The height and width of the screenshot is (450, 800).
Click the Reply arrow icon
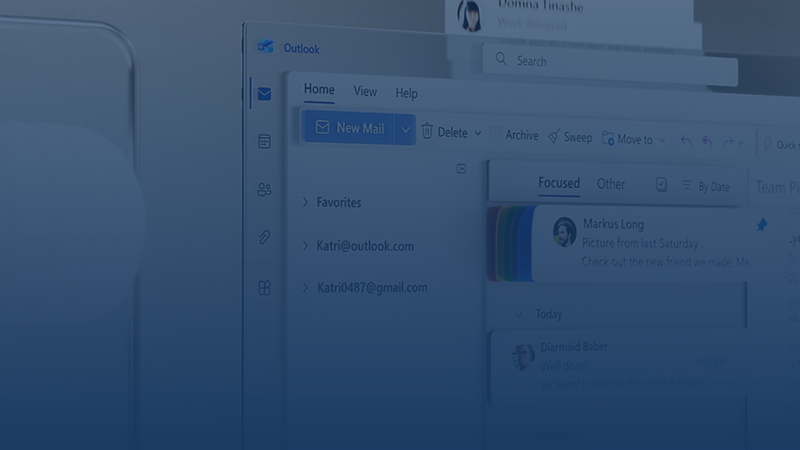pyautogui.click(x=686, y=140)
